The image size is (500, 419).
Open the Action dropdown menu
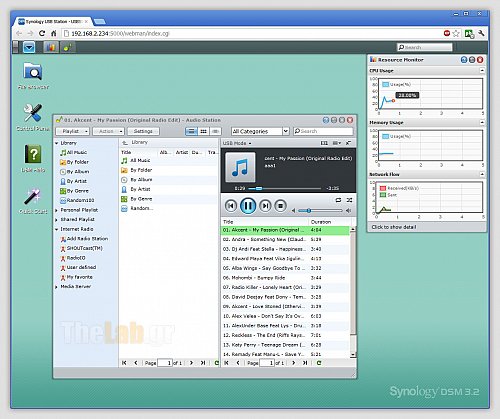109,131
